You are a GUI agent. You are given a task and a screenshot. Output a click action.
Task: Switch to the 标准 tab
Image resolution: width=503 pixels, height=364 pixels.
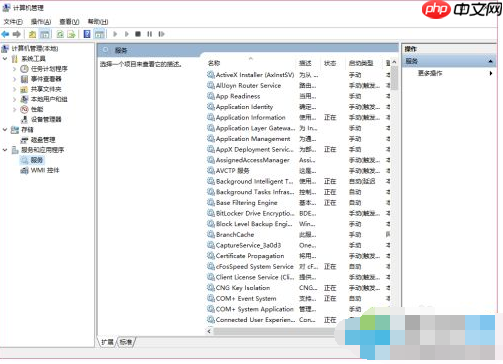pyautogui.click(x=126, y=342)
